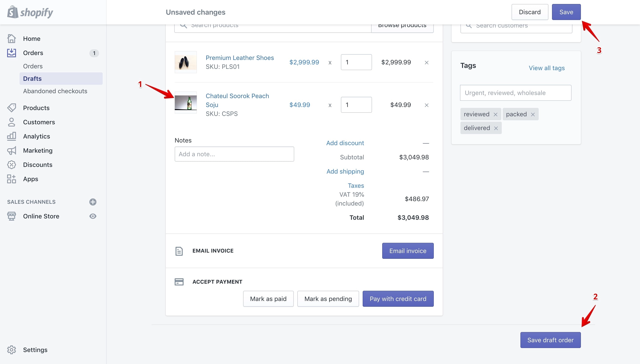640x364 pixels.
Task: Click the Discounts badge icon
Action: point(12,165)
